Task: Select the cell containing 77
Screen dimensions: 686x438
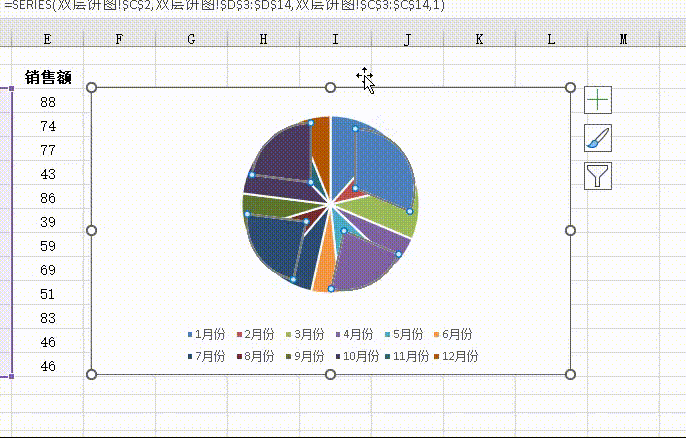Action: coord(48,150)
